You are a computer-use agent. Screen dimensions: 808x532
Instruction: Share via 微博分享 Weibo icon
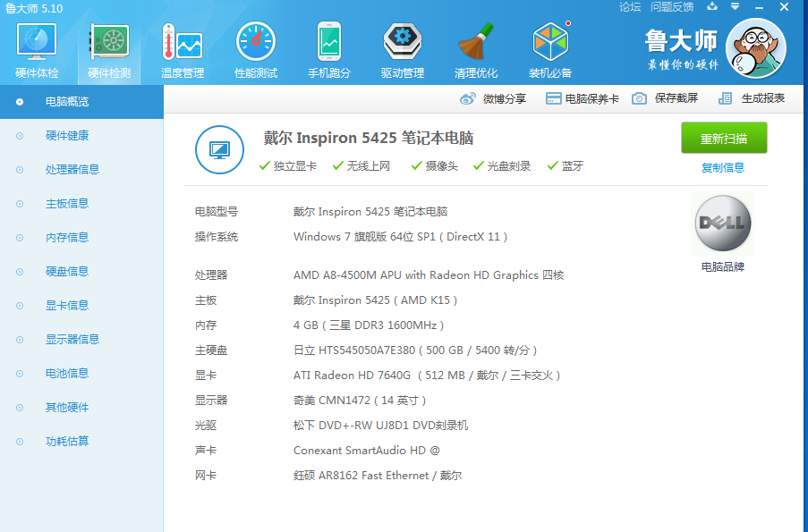click(468, 98)
